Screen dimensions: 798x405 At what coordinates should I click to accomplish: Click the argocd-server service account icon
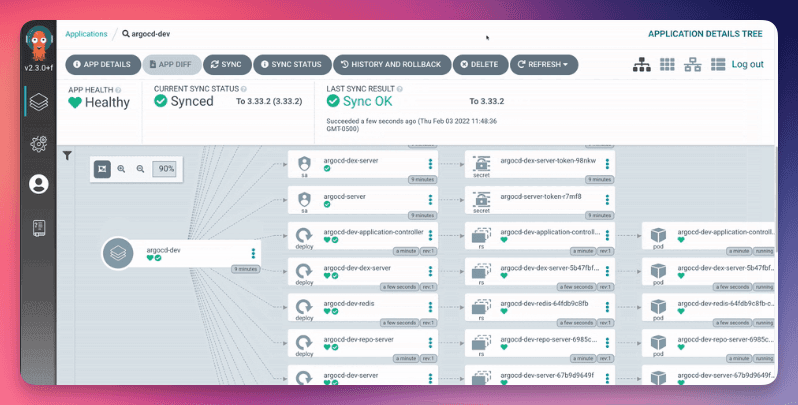[304, 199]
